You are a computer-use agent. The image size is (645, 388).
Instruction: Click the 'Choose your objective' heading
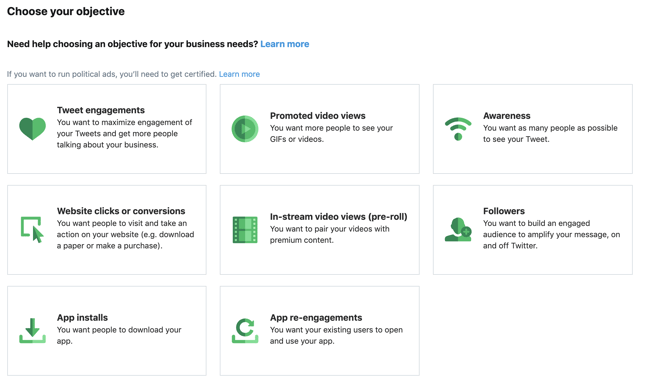pos(66,11)
